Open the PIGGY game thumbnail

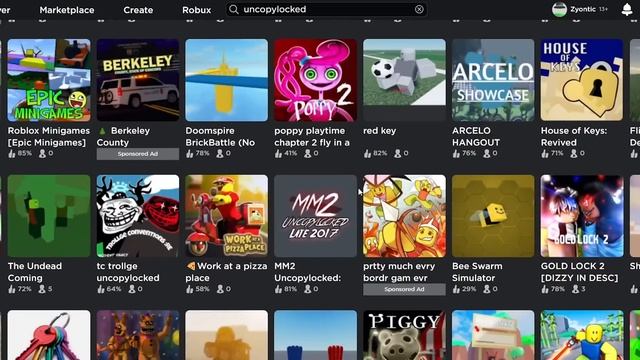coord(404,335)
